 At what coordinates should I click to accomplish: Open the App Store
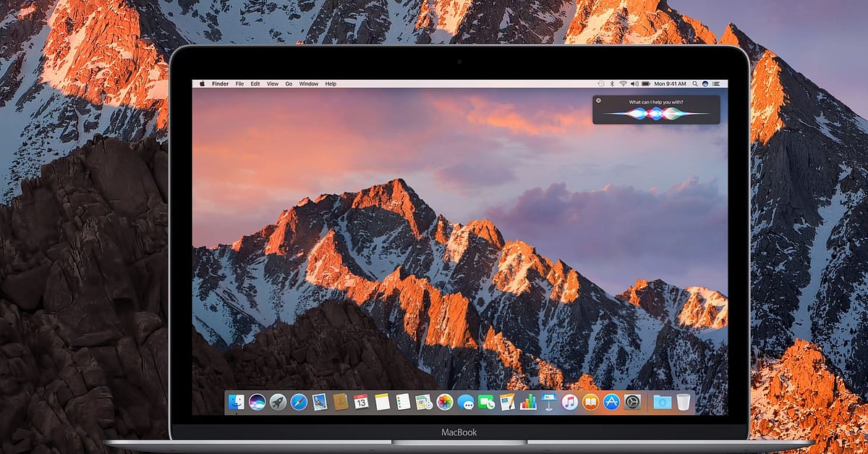612,403
